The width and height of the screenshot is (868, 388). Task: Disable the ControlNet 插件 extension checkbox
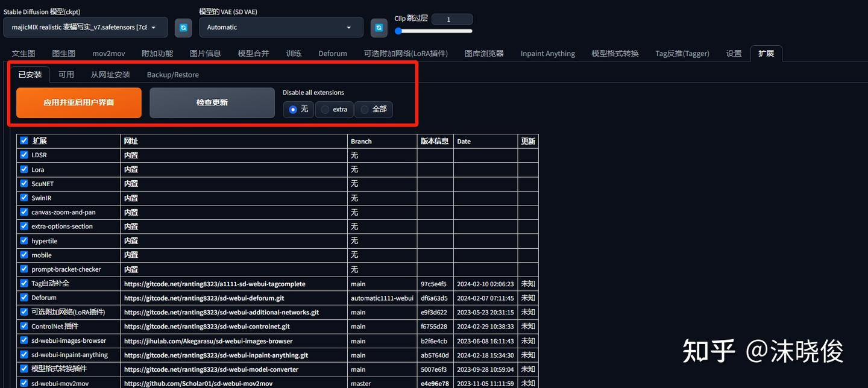(x=24, y=326)
